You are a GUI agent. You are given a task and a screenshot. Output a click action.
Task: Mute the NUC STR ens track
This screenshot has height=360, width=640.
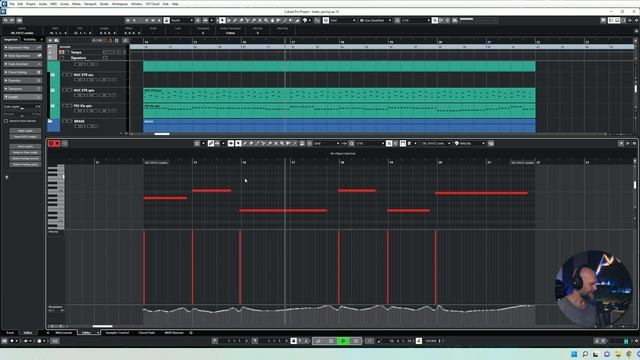click(x=64, y=75)
